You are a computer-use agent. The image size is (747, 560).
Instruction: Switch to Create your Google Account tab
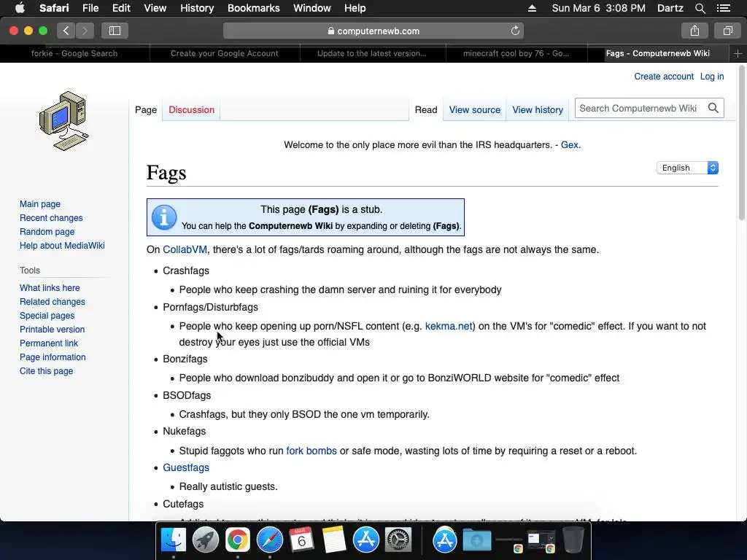[225, 53]
